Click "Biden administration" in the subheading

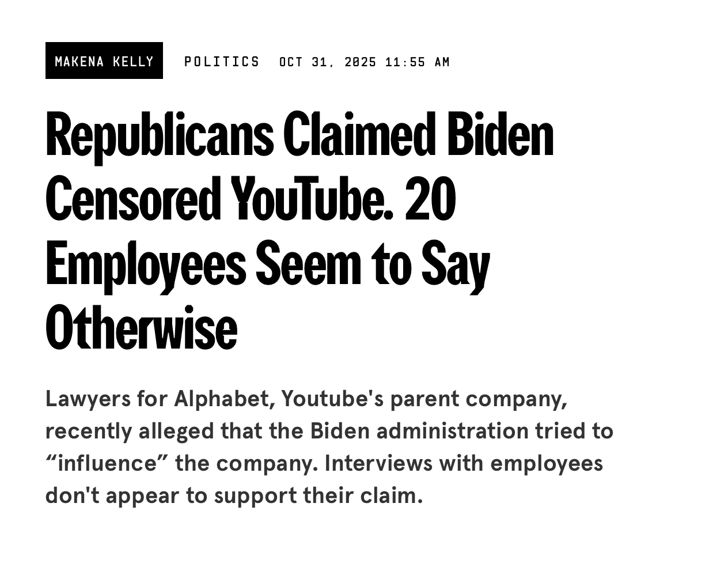coord(419,431)
